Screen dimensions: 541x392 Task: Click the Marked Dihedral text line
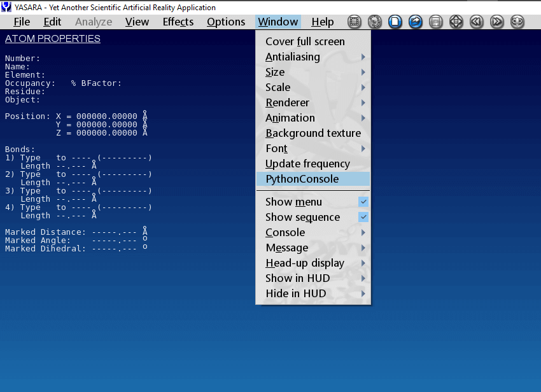pyautogui.click(x=76, y=248)
